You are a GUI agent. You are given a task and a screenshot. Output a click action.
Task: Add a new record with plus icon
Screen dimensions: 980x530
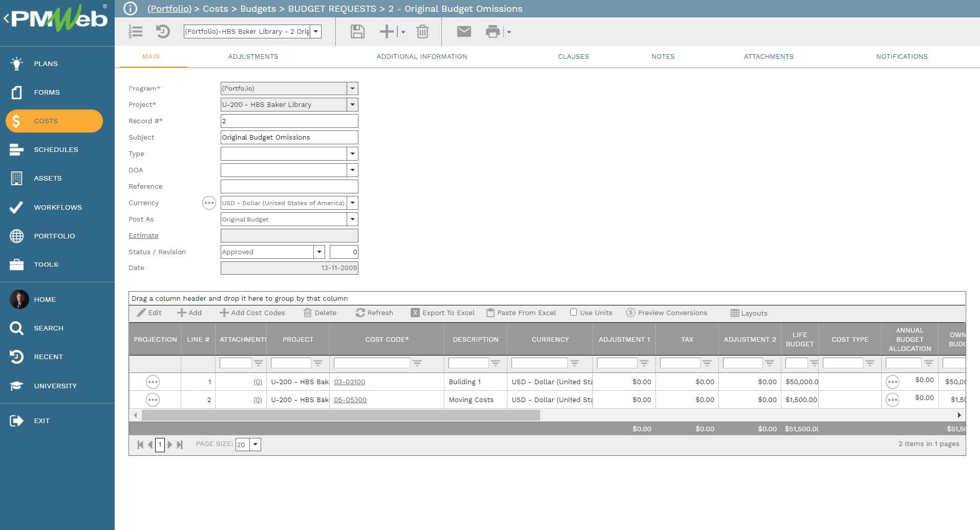[x=387, y=32]
